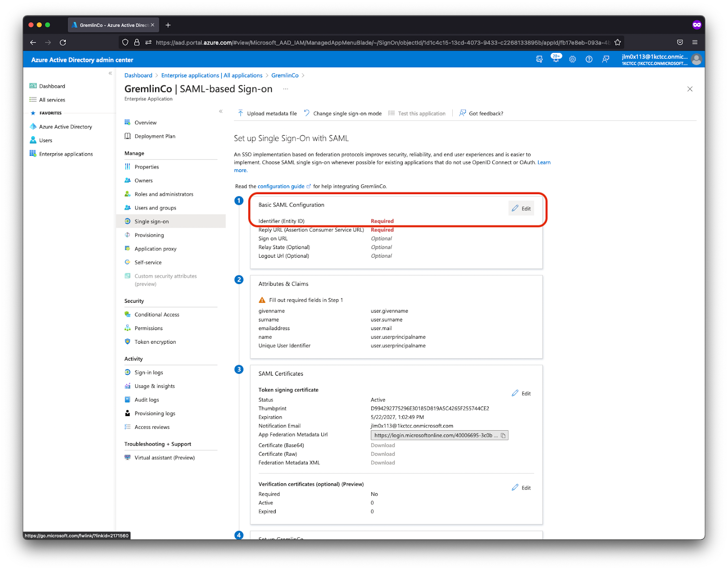The width and height of the screenshot is (728, 570).
Task: Open Sign-in logs under Activity
Action: [x=149, y=372]
